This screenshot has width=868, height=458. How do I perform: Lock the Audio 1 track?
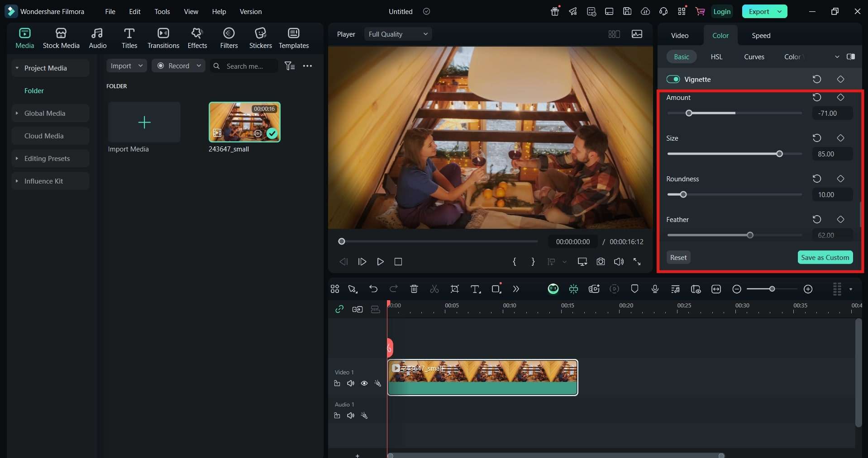coord(337,416)
